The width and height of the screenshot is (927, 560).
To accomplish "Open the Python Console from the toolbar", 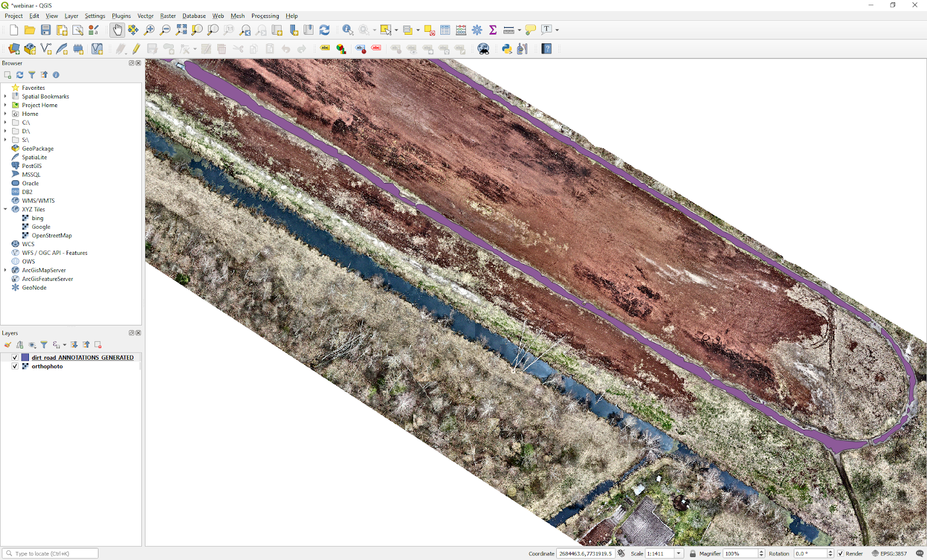I will pos(507,49).
